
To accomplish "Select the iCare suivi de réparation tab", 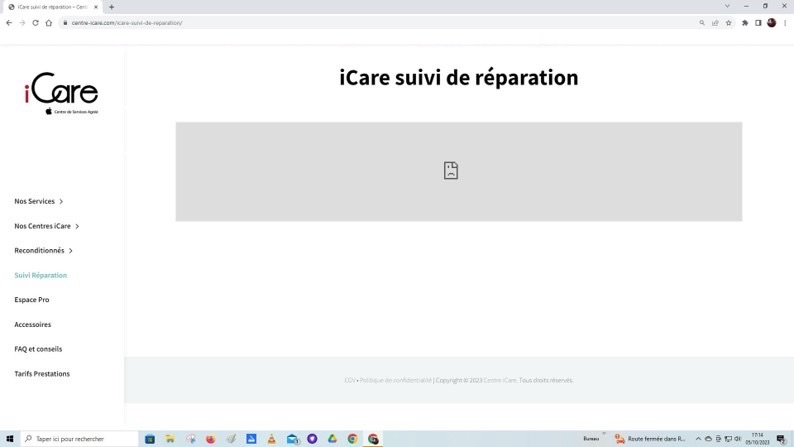I will click(x=53, y=7).
